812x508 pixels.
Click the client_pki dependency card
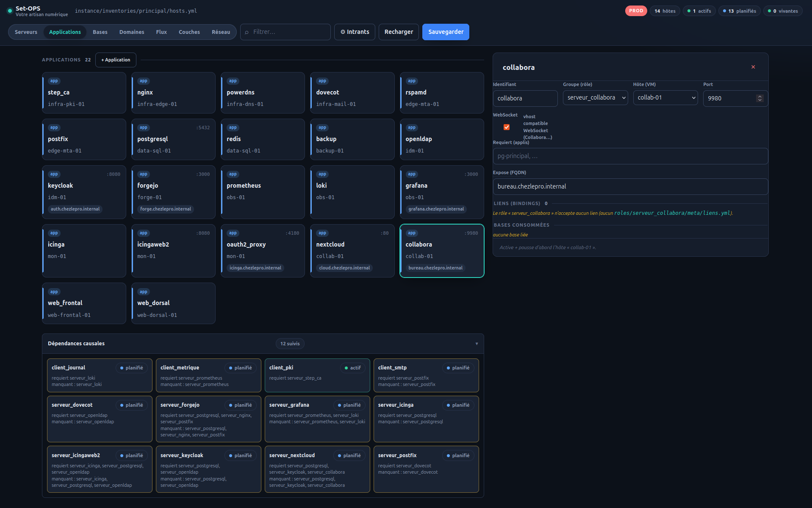tap(317, 375)
